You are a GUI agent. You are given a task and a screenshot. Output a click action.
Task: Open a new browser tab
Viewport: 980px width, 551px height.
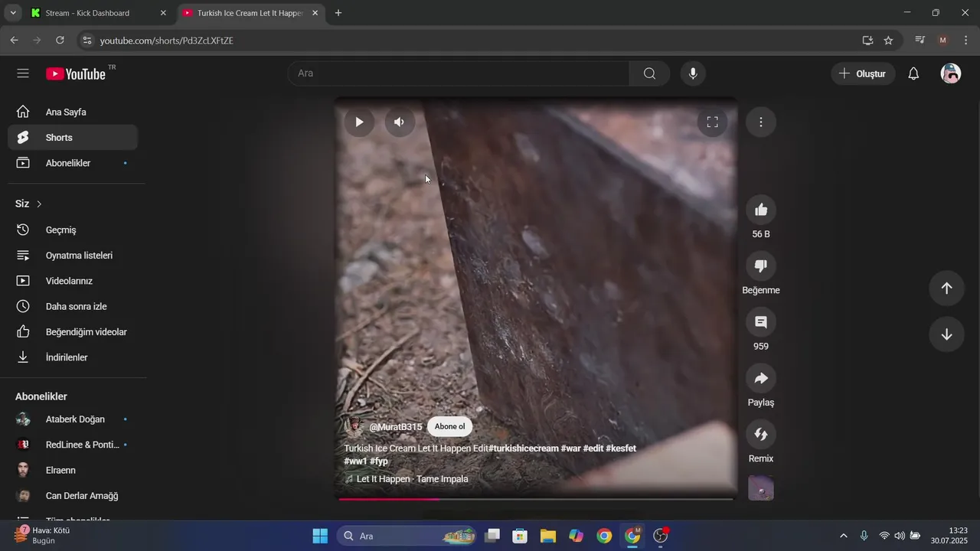click(338, 13)
